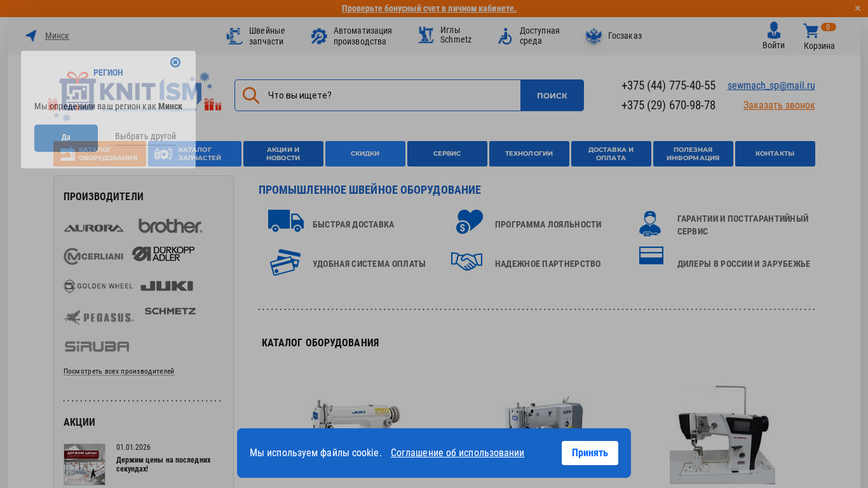The height and width of the screenshot is (488, 868).
Task: Choose Выбрать другой region option
Action: click(146, 137)
